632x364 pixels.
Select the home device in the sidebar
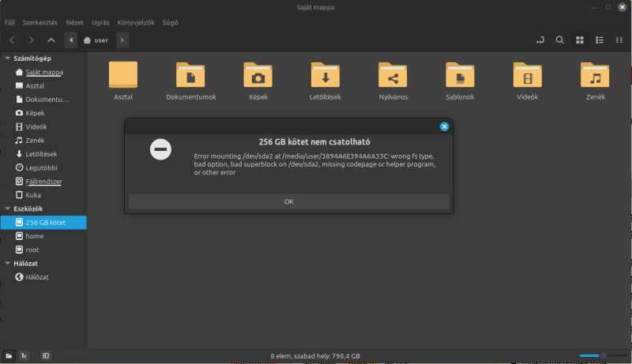[43, 236]
